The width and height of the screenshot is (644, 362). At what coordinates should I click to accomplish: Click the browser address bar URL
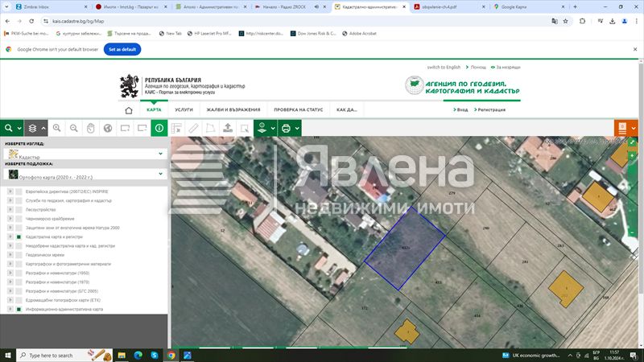tap(78, 21)
